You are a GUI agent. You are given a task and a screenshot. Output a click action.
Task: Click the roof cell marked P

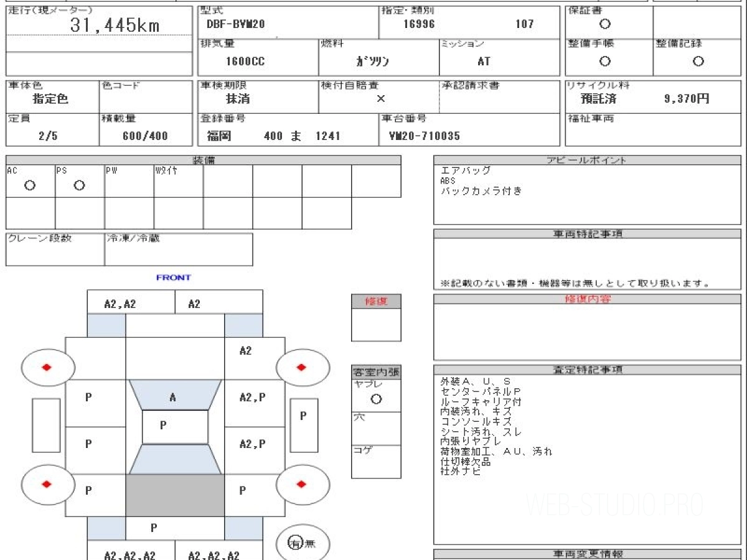[x=175, y=426]
